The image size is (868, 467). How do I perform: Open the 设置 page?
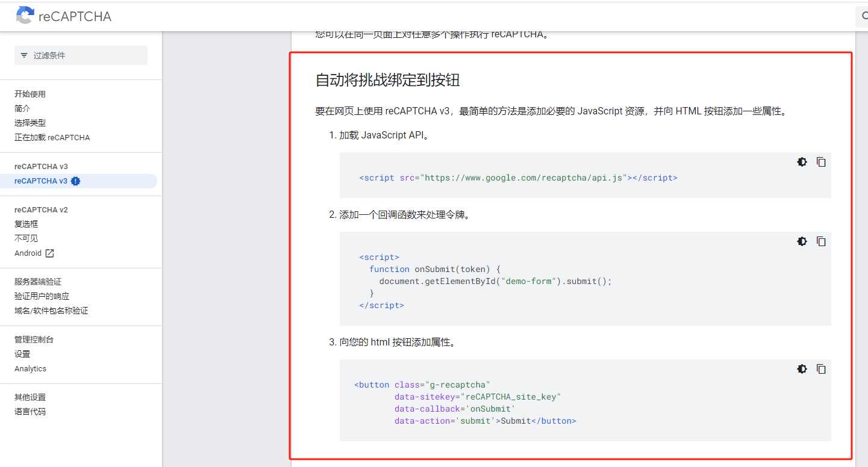[22, 354]
